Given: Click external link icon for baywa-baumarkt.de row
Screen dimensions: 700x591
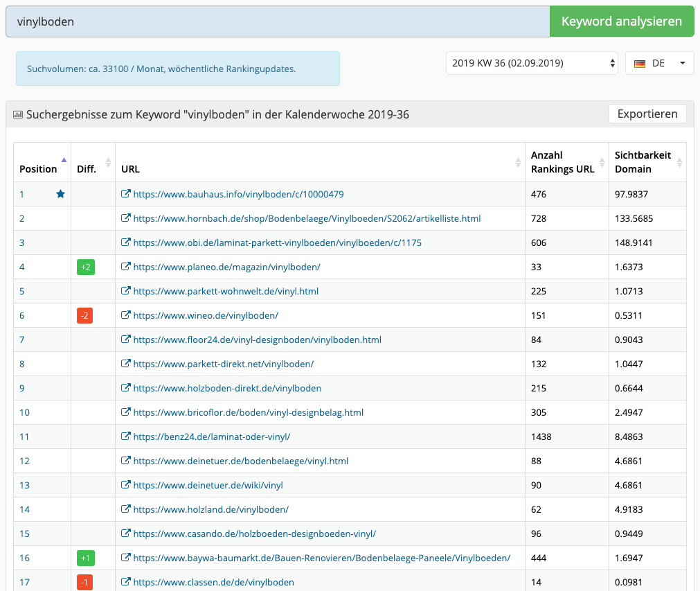Looking at the screenshot, I should pos(126,557).
